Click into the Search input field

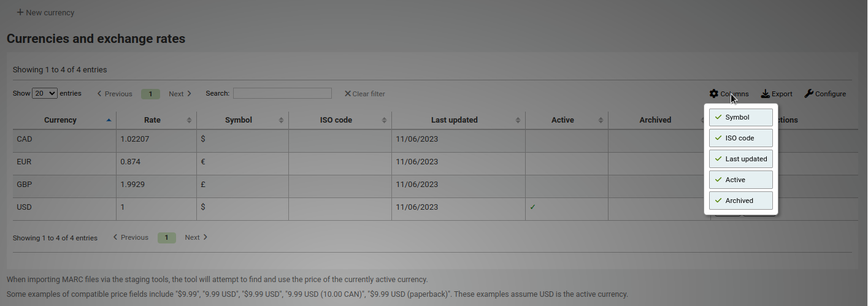point(282,93)
